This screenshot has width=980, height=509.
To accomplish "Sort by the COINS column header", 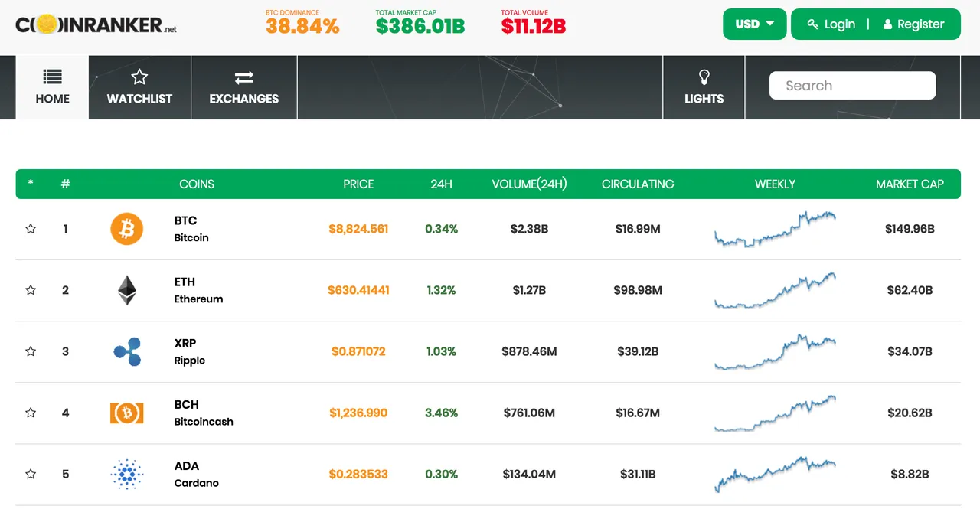I will [197, 184].
